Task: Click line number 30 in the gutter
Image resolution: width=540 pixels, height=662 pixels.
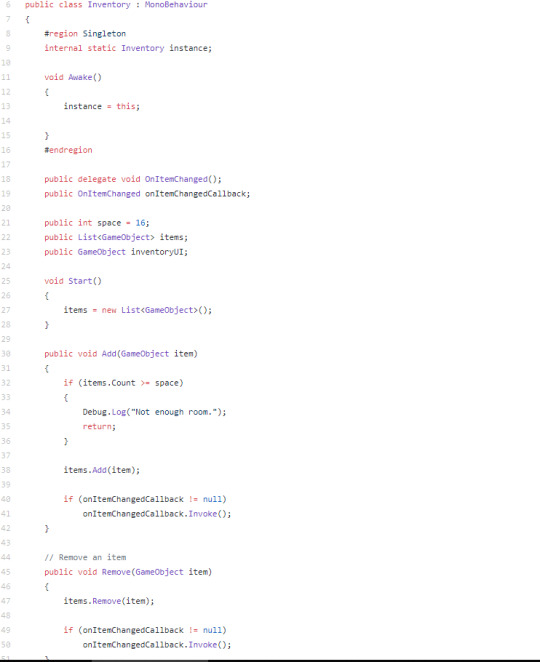Action: click(x=6, y=354)
